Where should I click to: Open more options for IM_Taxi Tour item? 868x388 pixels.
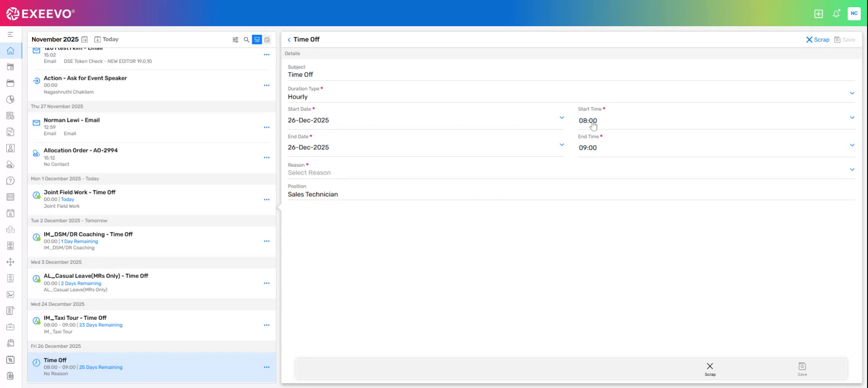[267, 325]
